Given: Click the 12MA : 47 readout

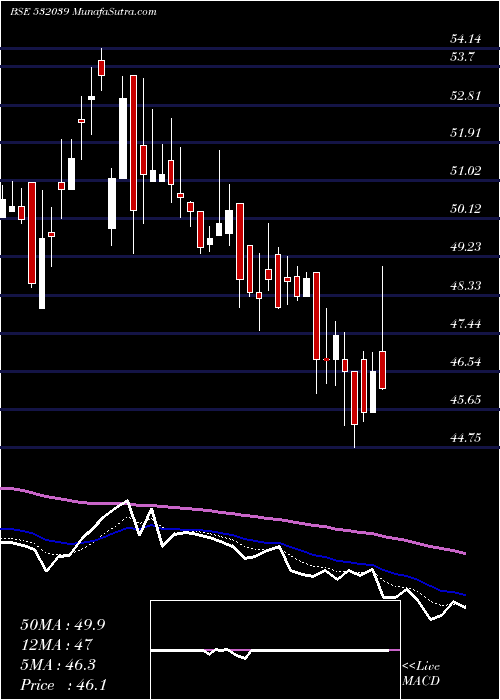Looking at the screenshot, I should coord(56,645).
